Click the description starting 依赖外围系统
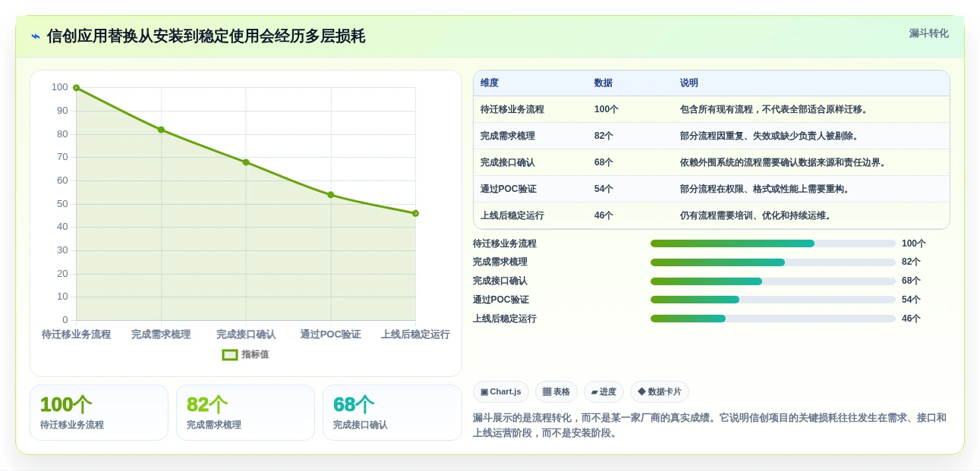The width and height of the screenshot is (980, 471). [x=784, y=162]
